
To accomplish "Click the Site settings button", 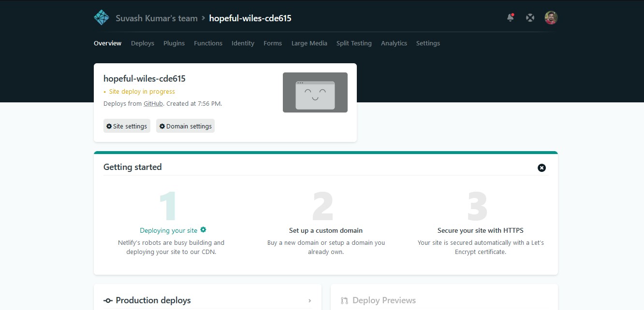I will pos(127,126).
